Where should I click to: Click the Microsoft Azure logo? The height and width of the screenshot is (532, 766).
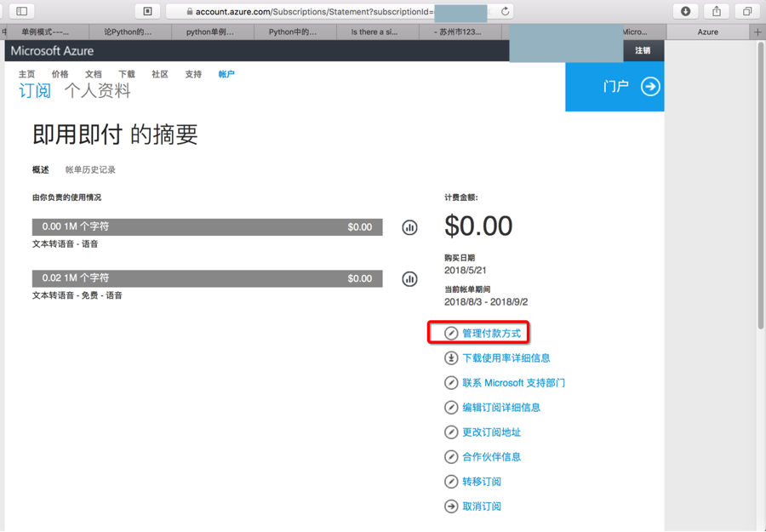point(52,51)
